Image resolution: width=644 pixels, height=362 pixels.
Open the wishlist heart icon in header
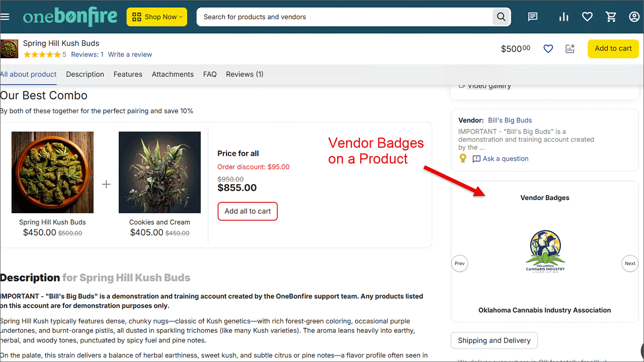(x=587, y=17)
